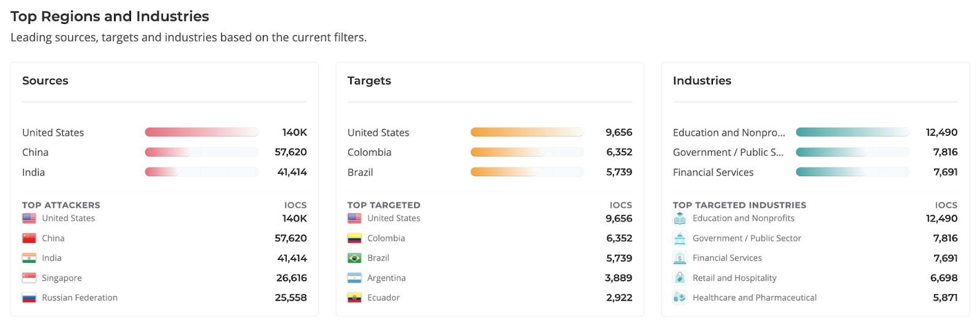Click the Singapore flag icon
Viewport: 980px width, 326px height.
point(29,278)
